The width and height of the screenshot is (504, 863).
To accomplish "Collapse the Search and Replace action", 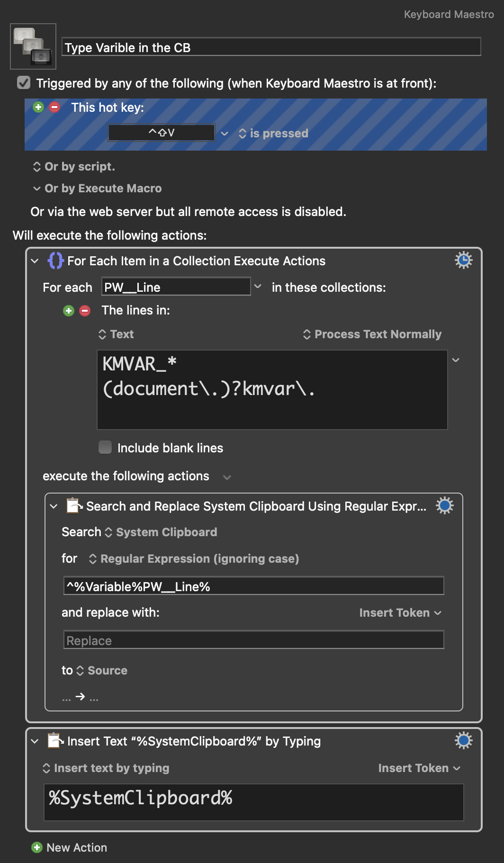I will tap(54, 506).
